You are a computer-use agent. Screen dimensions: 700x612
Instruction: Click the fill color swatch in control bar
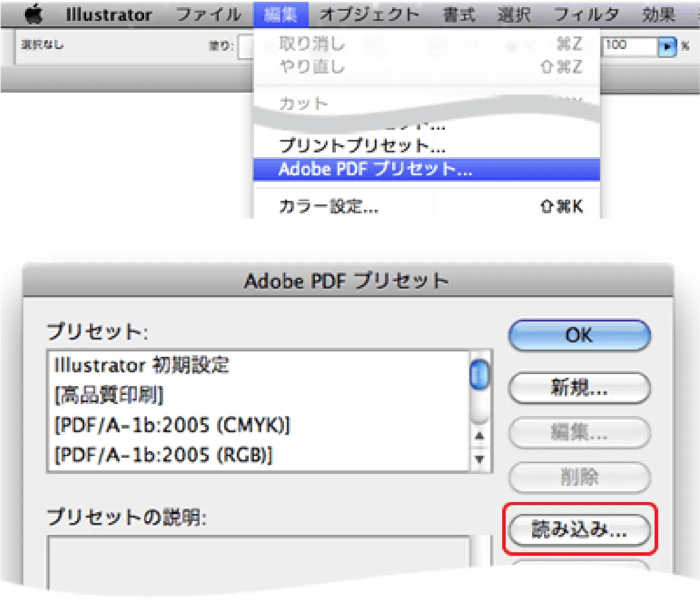coord(245,47)
